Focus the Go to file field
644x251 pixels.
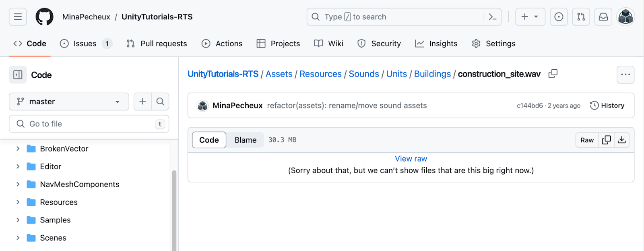[89, 124]
